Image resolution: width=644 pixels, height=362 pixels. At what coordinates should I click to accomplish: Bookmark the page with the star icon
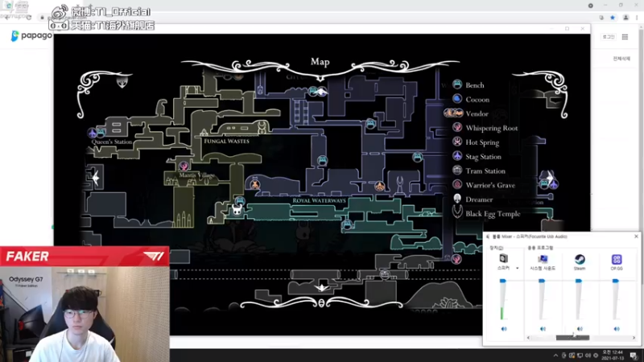(x=613, y=18)
